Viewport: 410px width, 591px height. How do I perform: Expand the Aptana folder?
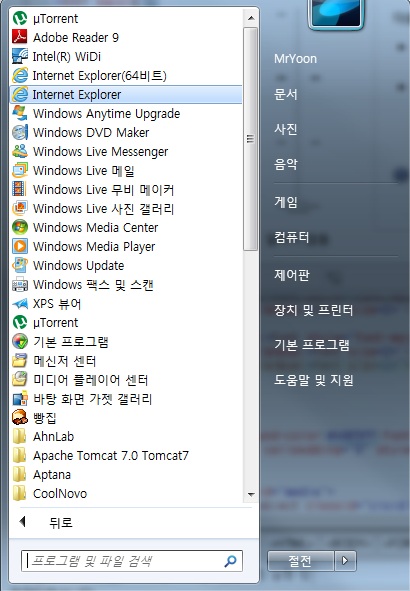(41, 475)
